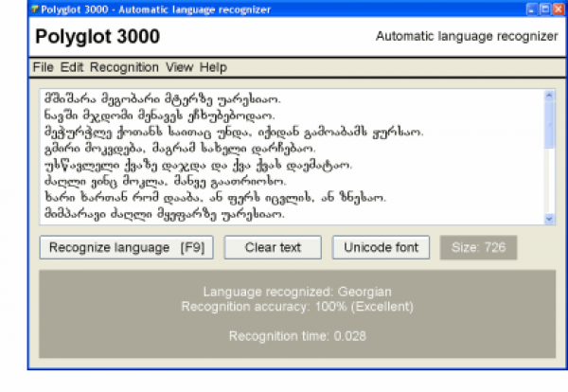This screenshot has width=568, height=392.
Task: Click the Clear text button
Action: [273, 247]
